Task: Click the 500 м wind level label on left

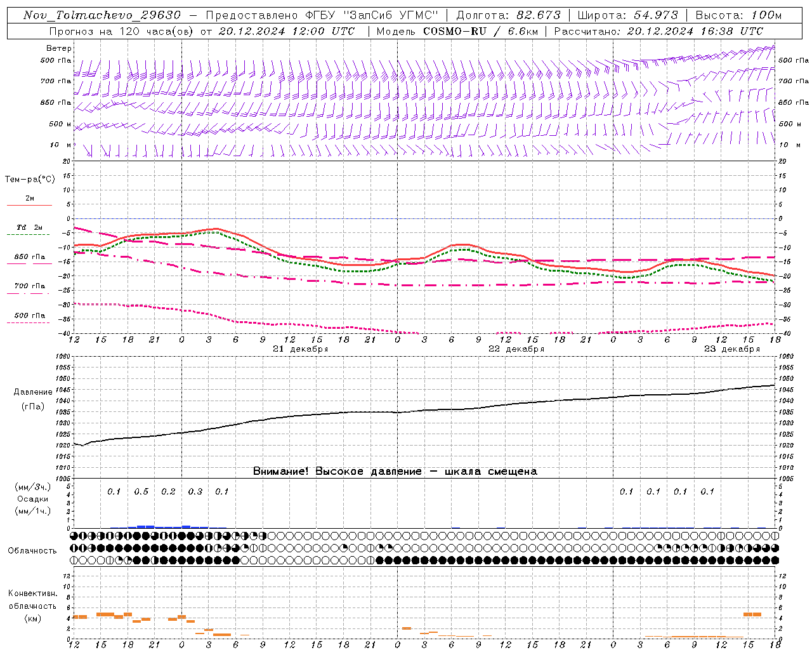Action: point(60,124)
